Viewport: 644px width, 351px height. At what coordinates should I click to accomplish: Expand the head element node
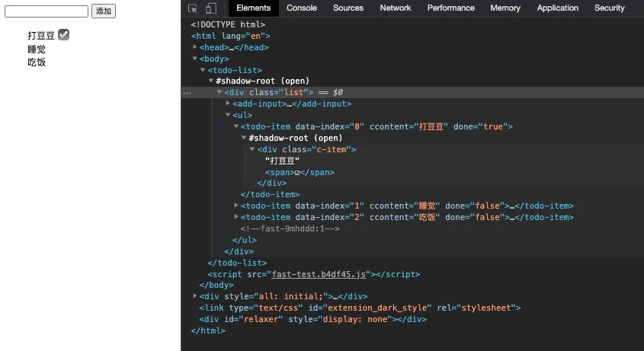pos(195,47)
